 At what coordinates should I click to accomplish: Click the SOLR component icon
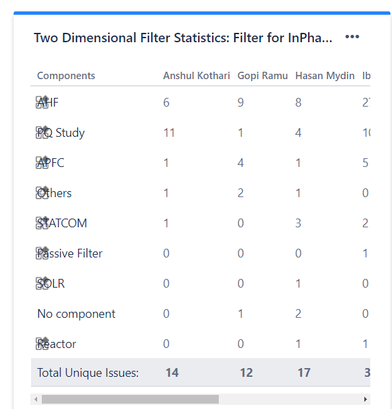coord(42,283)
